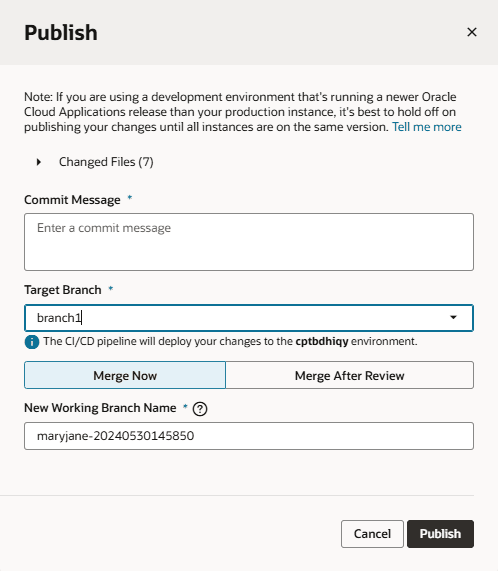The image size is (498, 571).
Task: Cancel the publish operation
Action: [372, 534]
